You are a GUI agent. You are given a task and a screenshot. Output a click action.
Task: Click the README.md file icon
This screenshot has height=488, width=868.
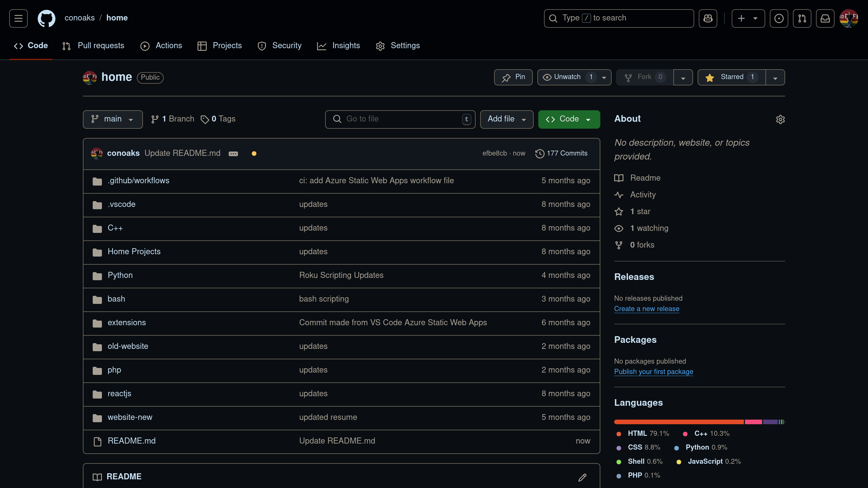click(x=97, y=441)
